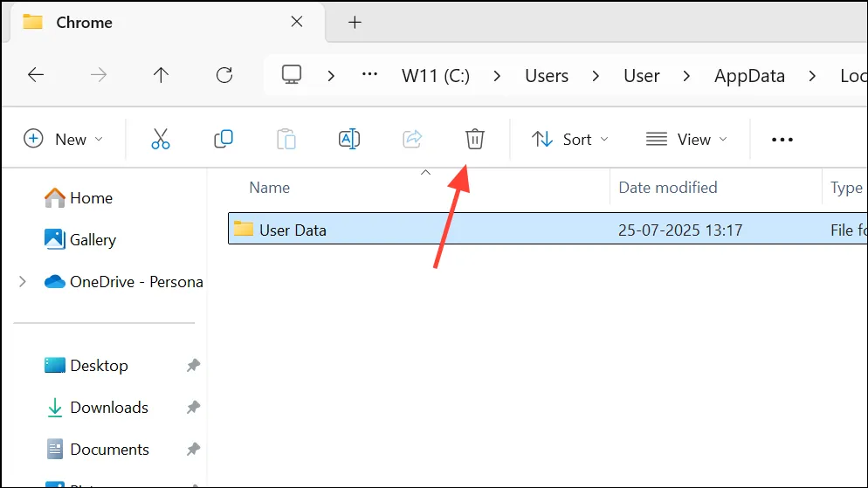The width and height of the screenshot is (868, 488).
Task: Click the 25-07-2025 13:17 date cell
Action: (679, 230)
